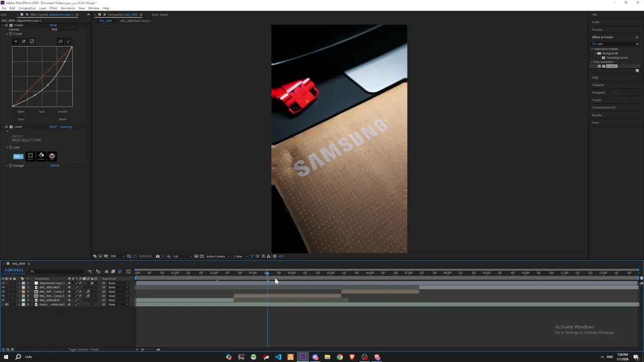Open the Animation menu

click(68, 8)
